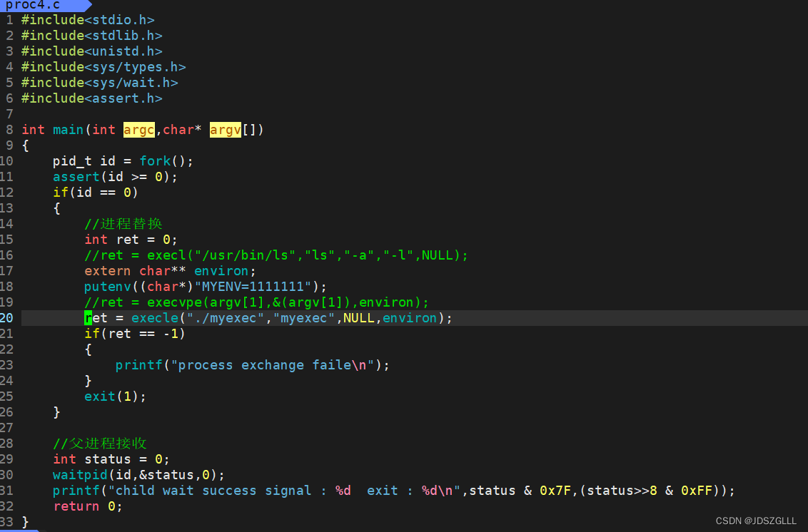Click the #include<unistd.h> line
The image size is (808, 532).
(92, 51)
